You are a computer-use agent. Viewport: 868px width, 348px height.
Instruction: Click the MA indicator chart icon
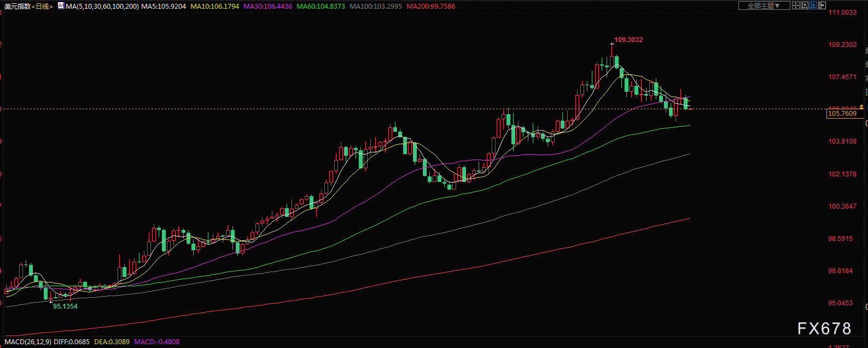[60, 7]
